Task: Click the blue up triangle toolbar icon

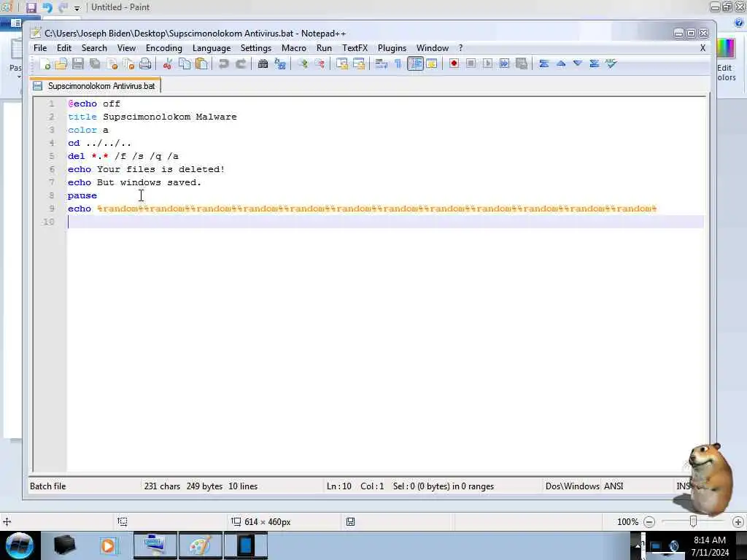Action: [x=561, y=63]
